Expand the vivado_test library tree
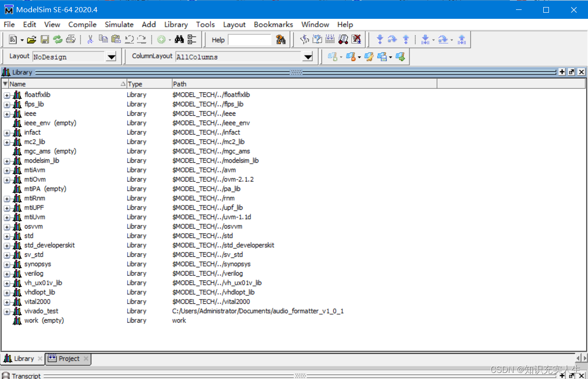 point(7,311)
